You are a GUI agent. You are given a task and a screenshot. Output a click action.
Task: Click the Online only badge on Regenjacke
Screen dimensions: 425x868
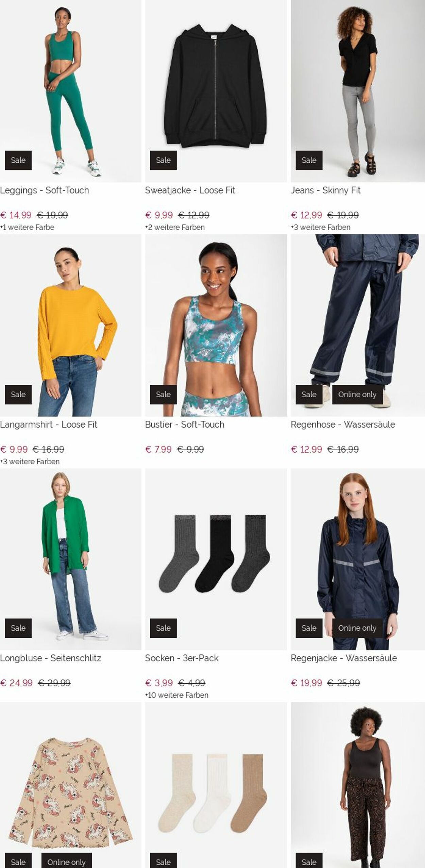(x=357, y=628)
